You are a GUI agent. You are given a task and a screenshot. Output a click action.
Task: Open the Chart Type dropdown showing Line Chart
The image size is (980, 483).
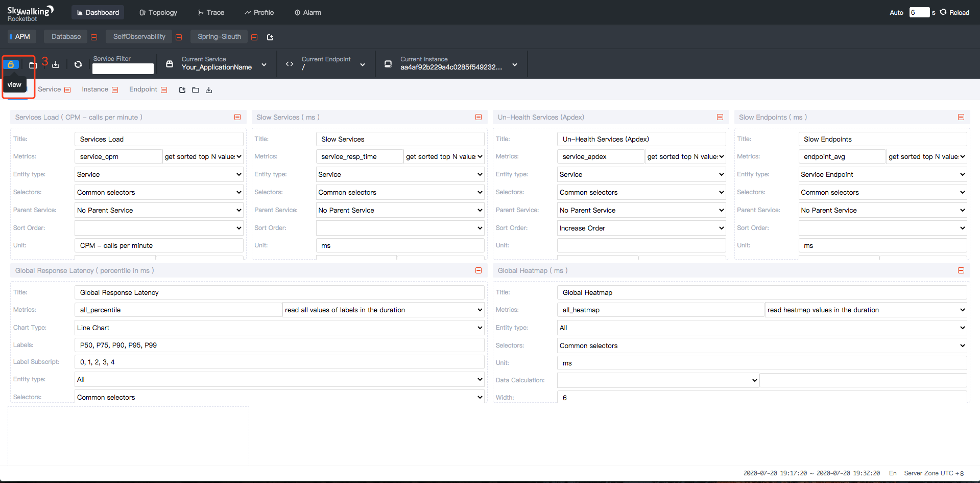[x=279, y=328]
